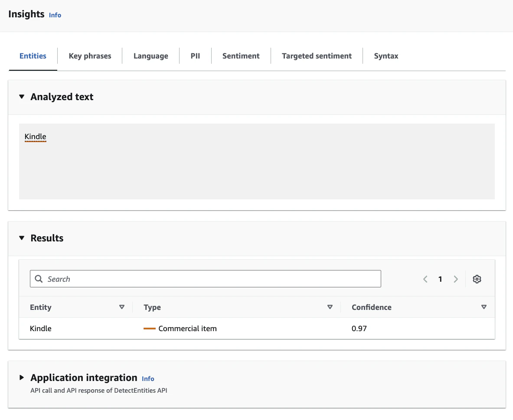Click the results Search input field
The width and height of the screenshot is (513, 420).
tap(206, 279)
